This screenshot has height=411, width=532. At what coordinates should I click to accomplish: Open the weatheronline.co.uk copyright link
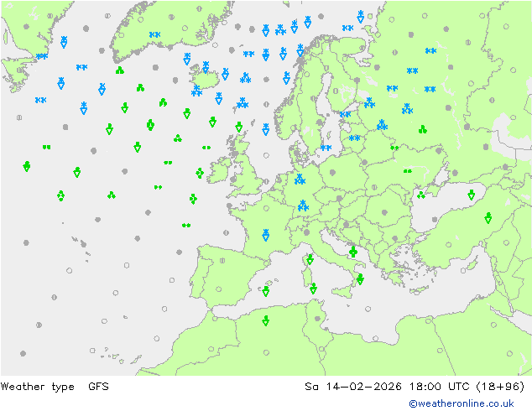tap(462, 403)
